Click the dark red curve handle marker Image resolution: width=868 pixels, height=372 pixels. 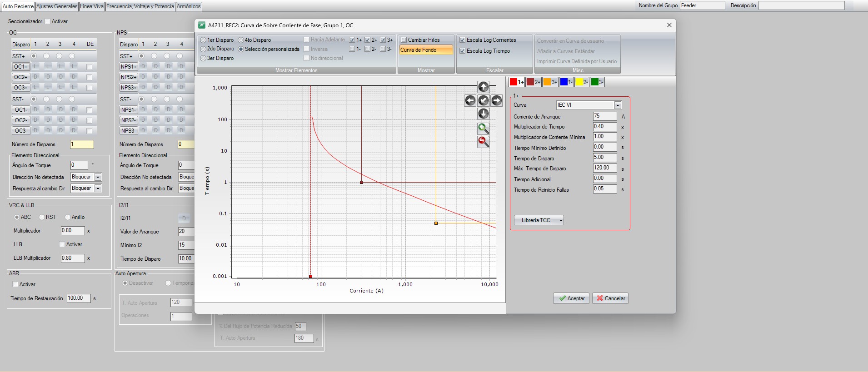pos(361,182)
